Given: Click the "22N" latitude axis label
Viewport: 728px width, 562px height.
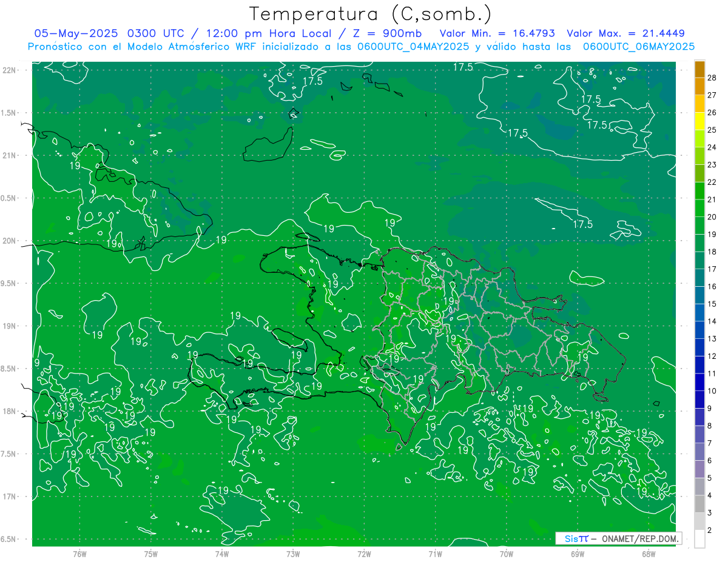Looking at the screenshot, I should [8, 70].
